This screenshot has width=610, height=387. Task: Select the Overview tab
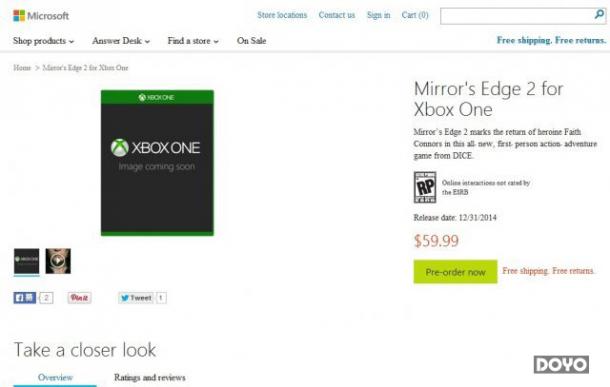[x=55, y=377]
